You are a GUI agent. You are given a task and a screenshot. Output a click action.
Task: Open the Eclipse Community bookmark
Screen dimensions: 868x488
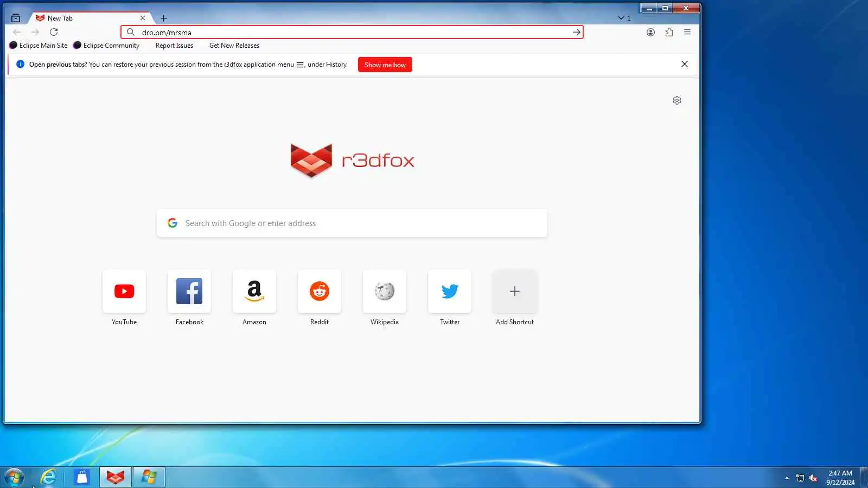pyautogui.click(x=106, y=46)
